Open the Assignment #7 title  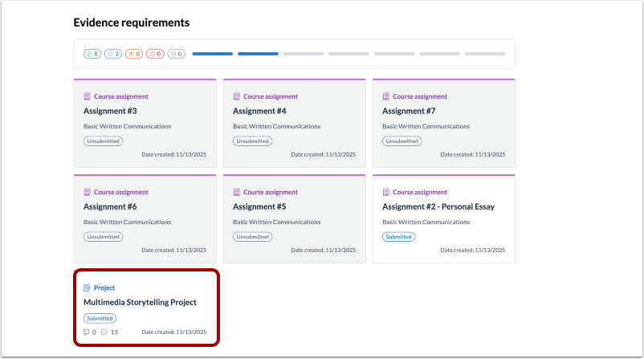409,111
